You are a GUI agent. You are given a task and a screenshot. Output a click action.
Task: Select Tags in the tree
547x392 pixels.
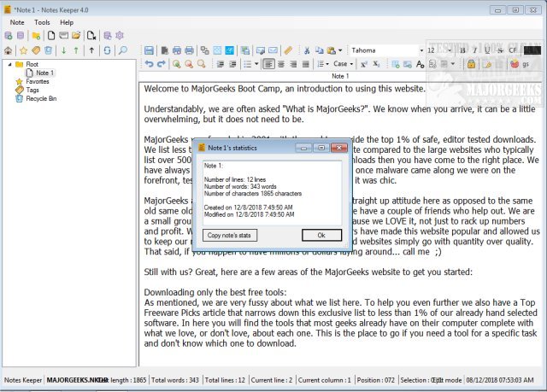[32, 90]
